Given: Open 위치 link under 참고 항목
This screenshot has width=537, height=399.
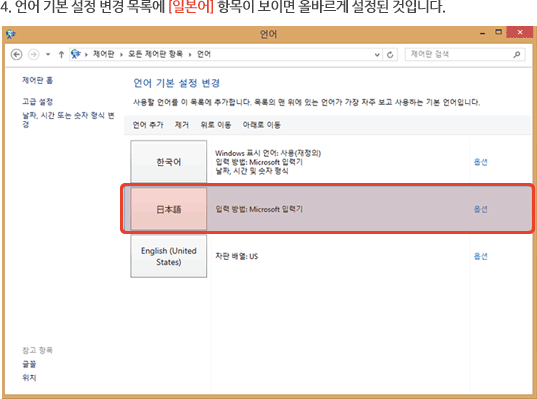Looking at the screenshot, I should [x=29, y=377].
